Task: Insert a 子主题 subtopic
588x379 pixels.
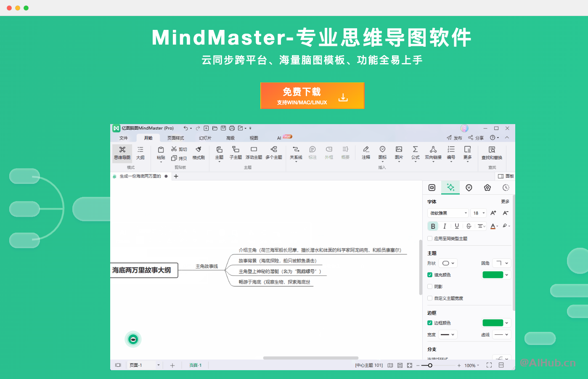Action: (236, 153)
